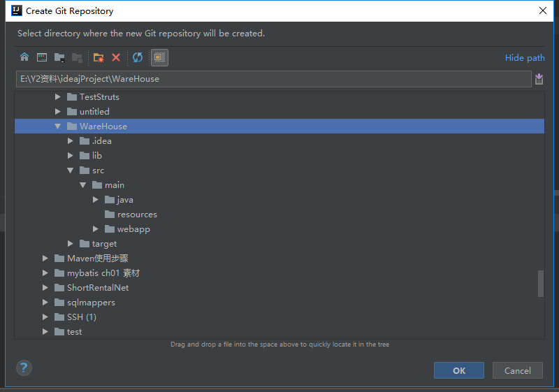Image resolution: width=559 pixels, height=392 pixels.
Task: Click the Hide path link
Action: pos(525,58)
